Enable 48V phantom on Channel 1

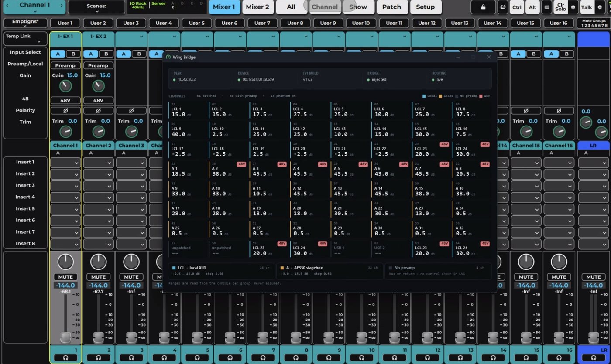65,100
